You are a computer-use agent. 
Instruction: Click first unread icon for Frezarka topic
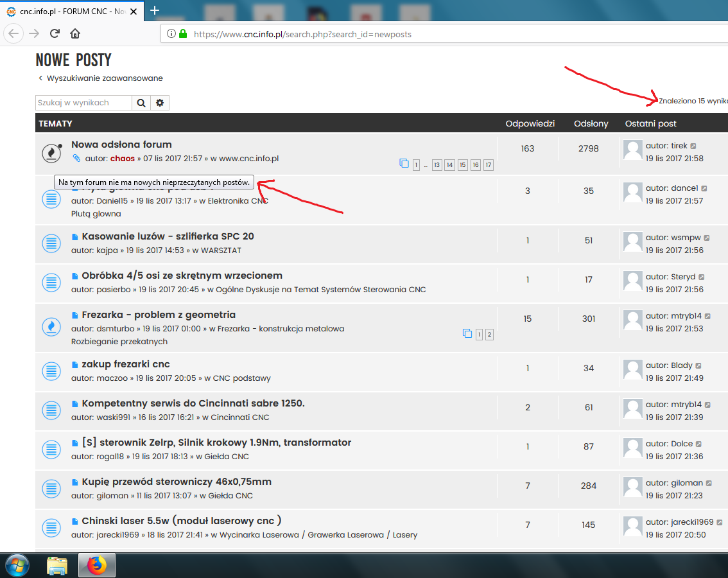tap(74, 315)
